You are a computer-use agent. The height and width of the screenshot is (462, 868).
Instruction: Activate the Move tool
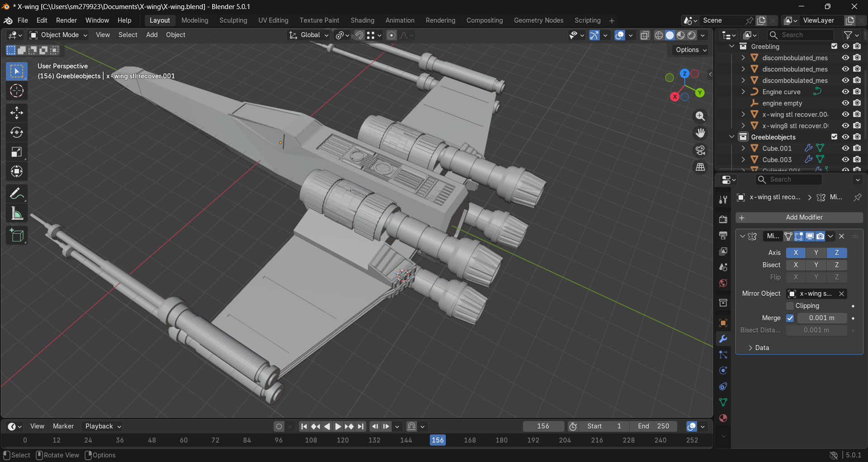pyautogui.click(x=17, y=113)
